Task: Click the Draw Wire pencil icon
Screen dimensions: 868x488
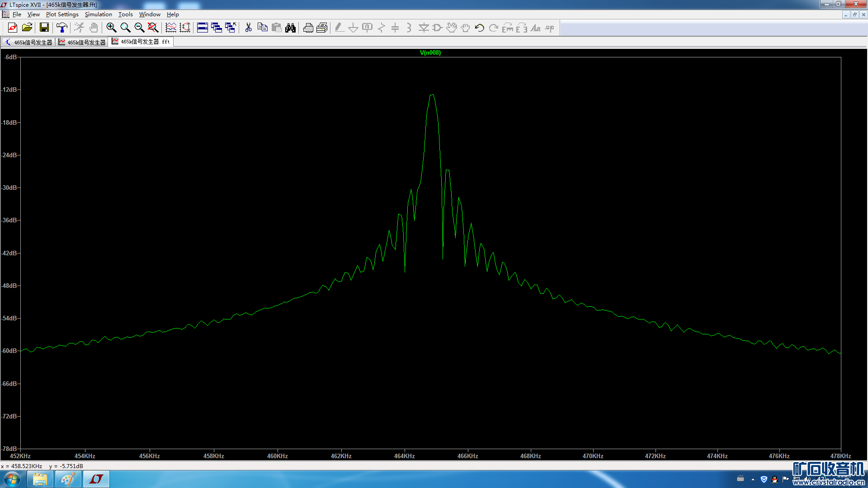Action: point(340,28)
